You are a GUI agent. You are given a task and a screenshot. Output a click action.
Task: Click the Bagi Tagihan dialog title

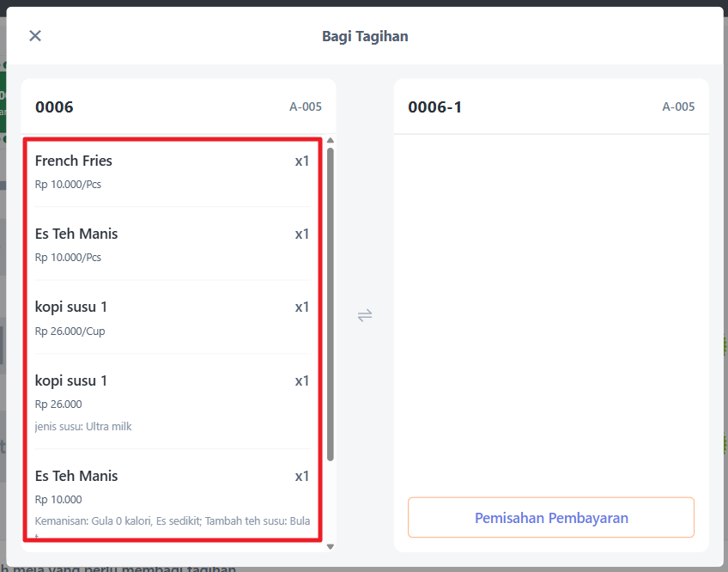pyautogui.click(x=365, y=36)
